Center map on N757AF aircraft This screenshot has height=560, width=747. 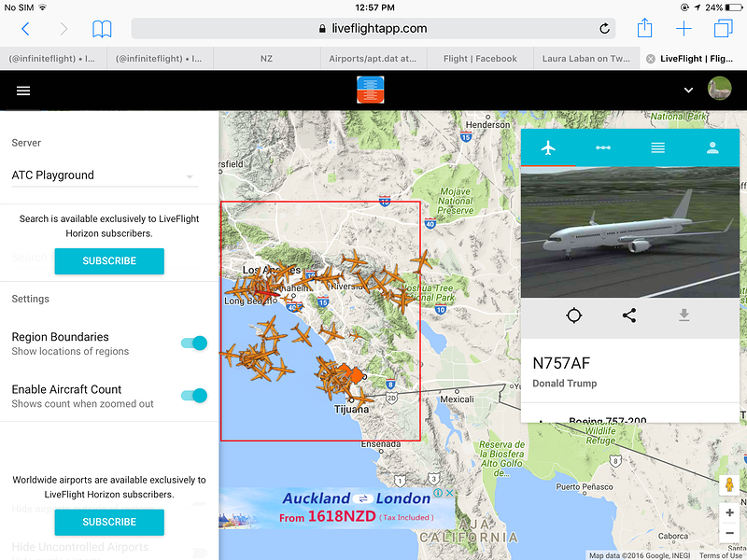point(574,315)
